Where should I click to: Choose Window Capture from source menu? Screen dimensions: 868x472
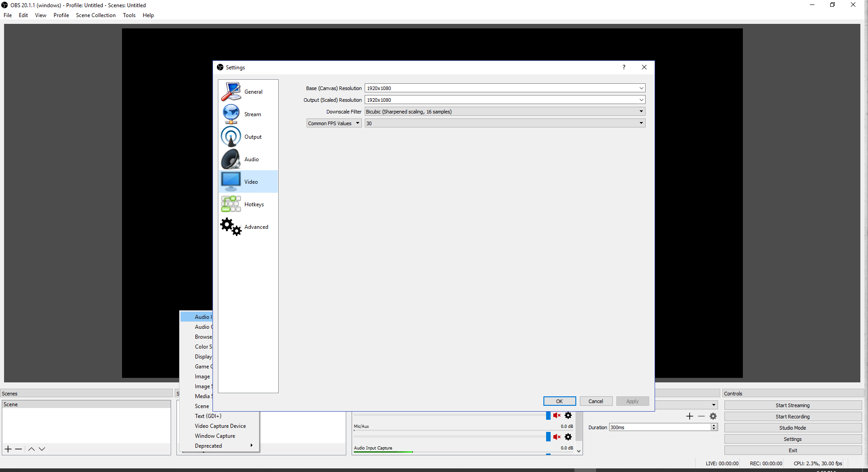pyautogui.click(x=220, y=436)
